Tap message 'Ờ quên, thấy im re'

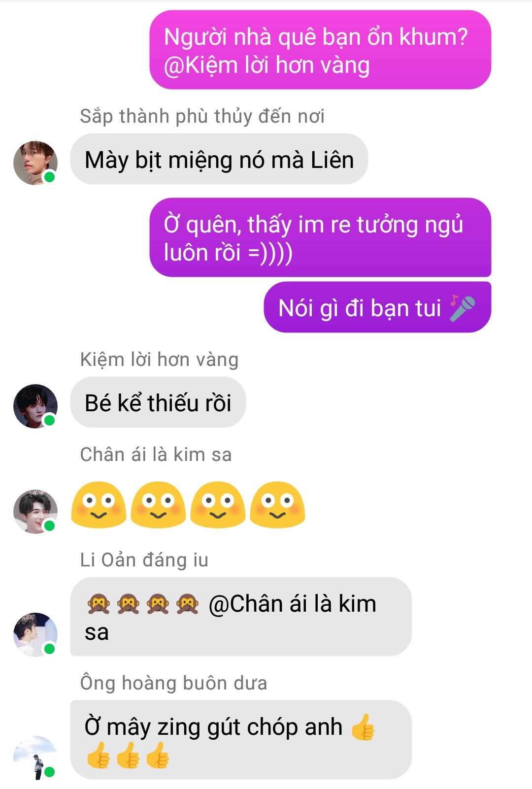pos(320,238)
